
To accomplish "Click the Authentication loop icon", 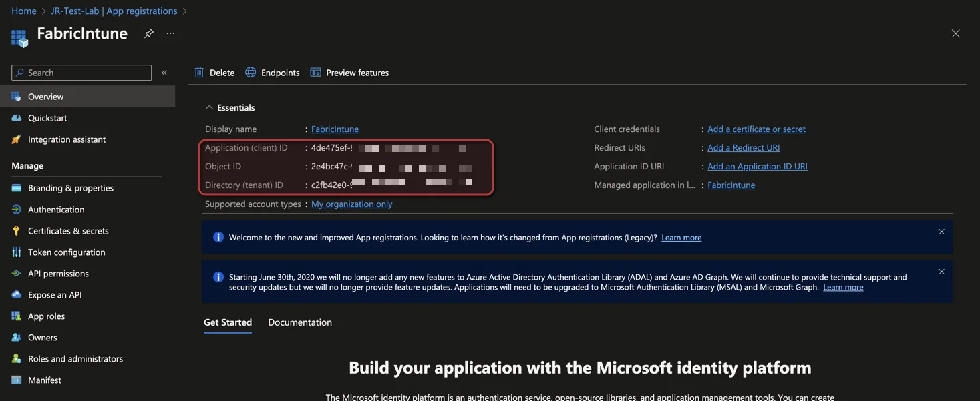I will pyautogui.click(x=16, y=210).
